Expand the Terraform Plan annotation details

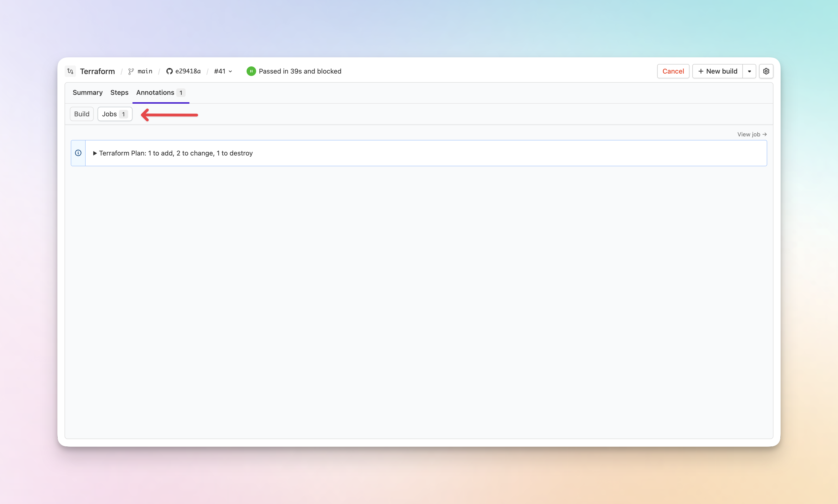coord(95,153)
